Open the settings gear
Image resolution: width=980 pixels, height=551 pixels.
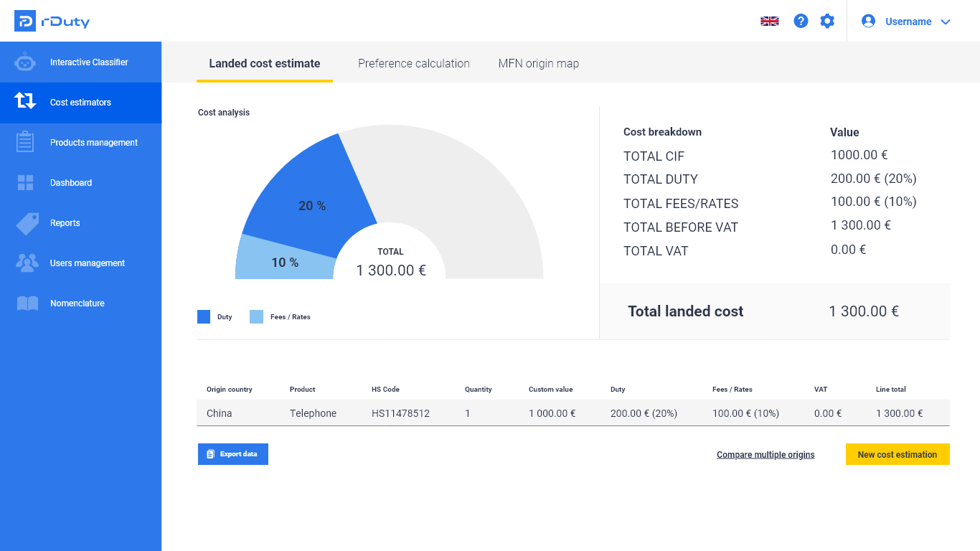827,21
